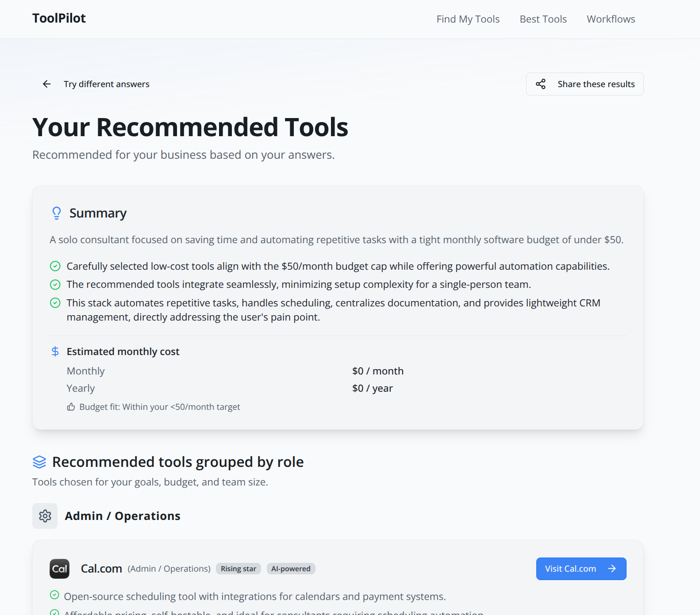This screenshot has height=615, width=700.
Task: Click the thumbs-up icon beside Budget fit
Action: [71, 407]
